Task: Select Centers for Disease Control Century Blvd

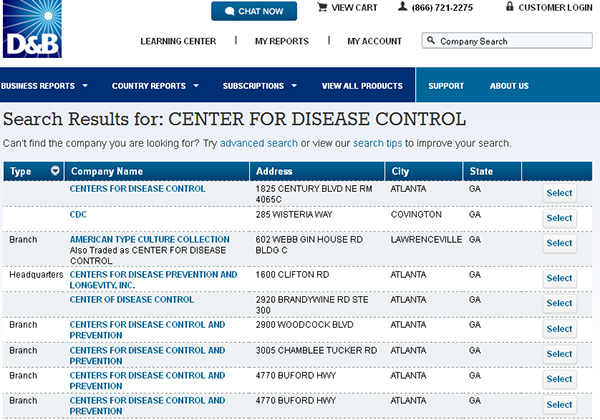Action: [x=559, y=193]
